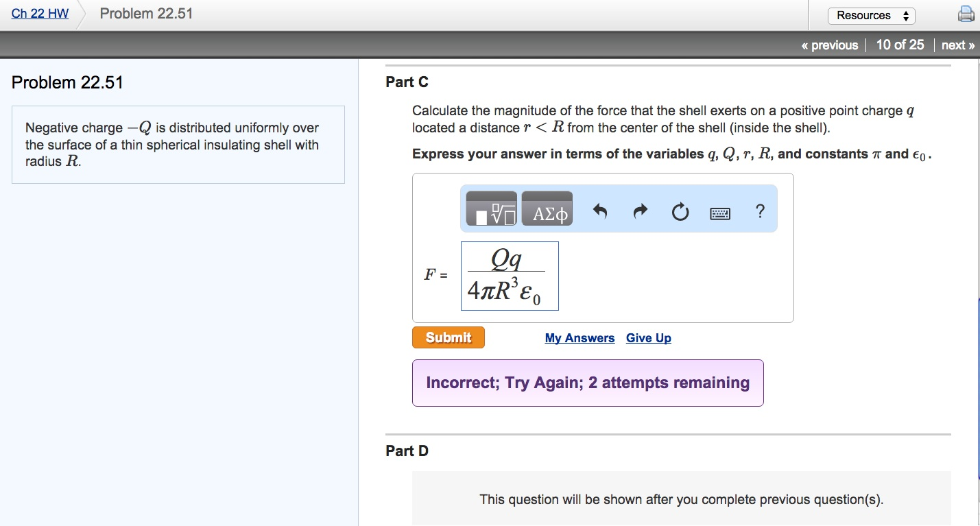Open equation editor help via question mark

(x=760, y=211)
